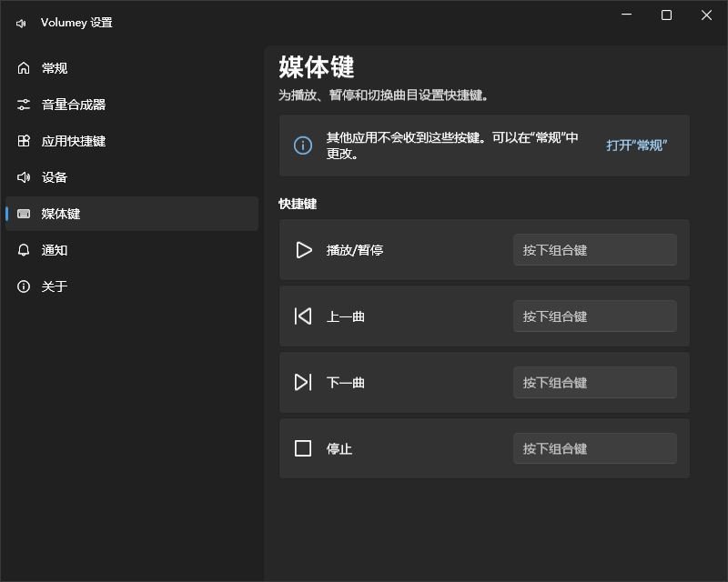Screen dimensions: 728x582
Task: Open the 常规 settings page
Action: pos(132,68)
